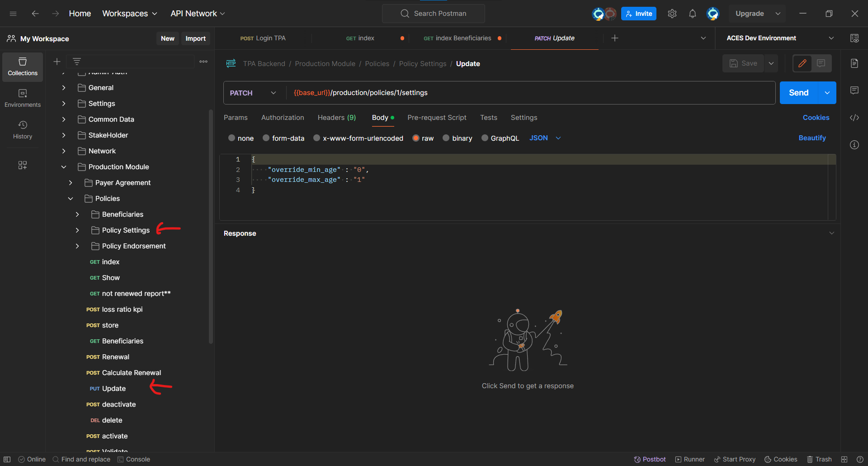Click the Search Postman field
This screenshot has height=466, width=868.
point(434,14)
